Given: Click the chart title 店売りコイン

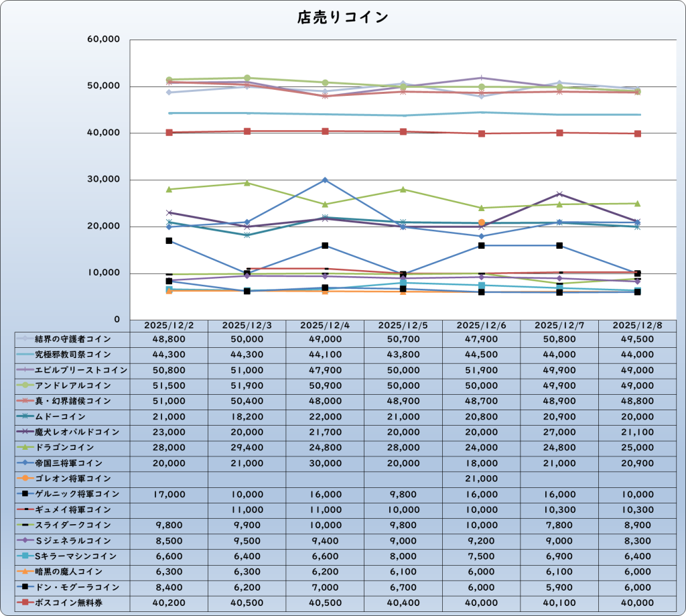Looking at the screenshot, I should point(342,17).
